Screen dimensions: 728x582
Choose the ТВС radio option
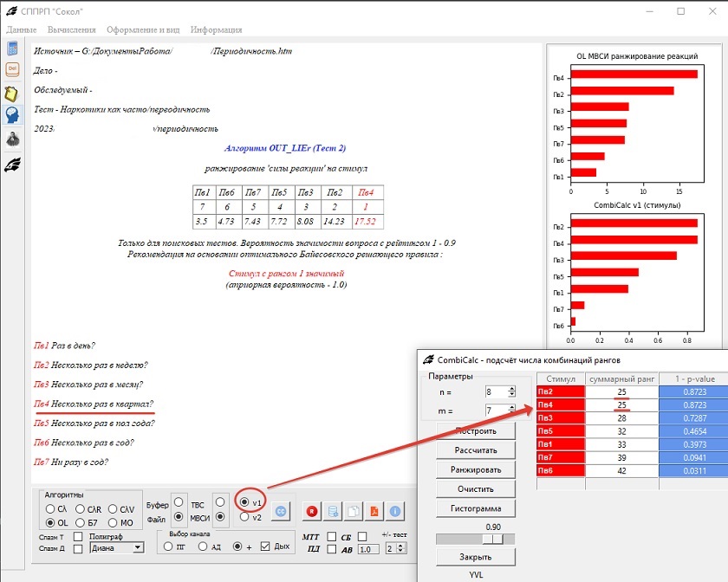(x=220, y=502)
